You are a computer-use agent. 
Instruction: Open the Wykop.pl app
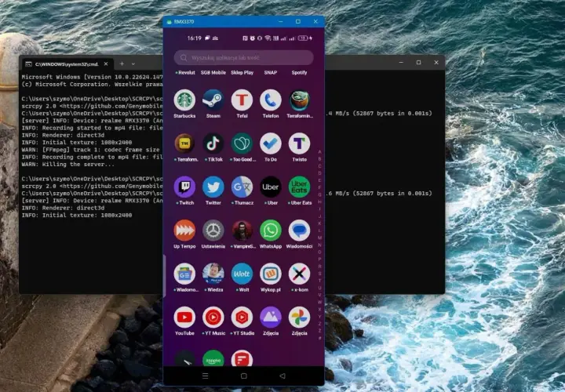click(271, 274)
